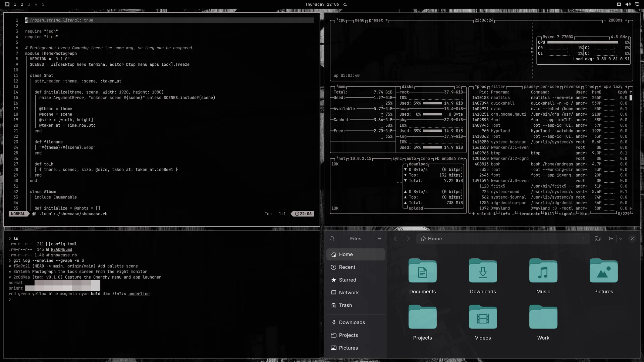
Task: Click the display monitor icon in the tray
Action: 637,4
